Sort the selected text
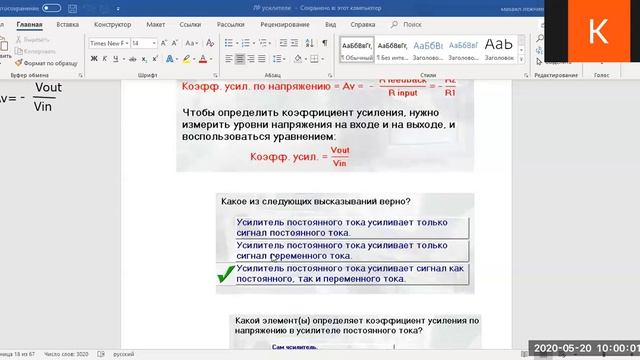 (309, 43)
